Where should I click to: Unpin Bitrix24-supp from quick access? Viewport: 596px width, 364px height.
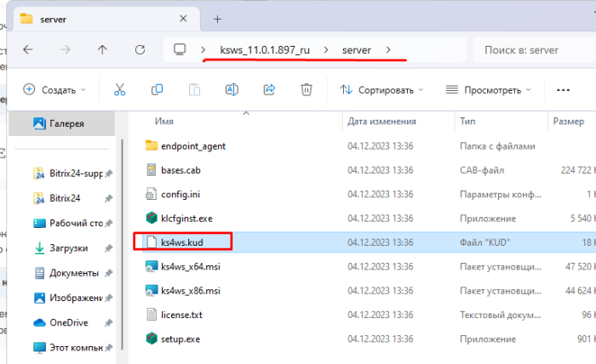coord(109,173)
